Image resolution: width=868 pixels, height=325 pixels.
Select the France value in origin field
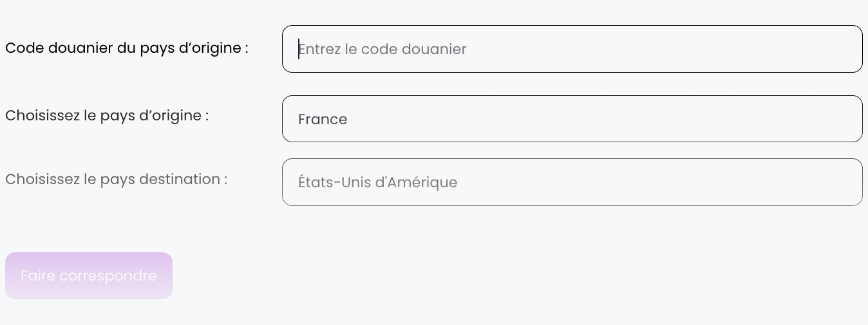click(x=323, y=119)
